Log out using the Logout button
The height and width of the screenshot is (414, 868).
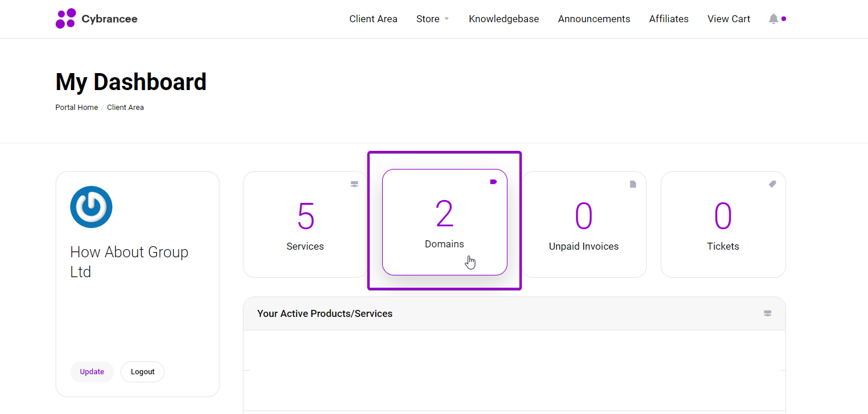click(x=142, y=371)
